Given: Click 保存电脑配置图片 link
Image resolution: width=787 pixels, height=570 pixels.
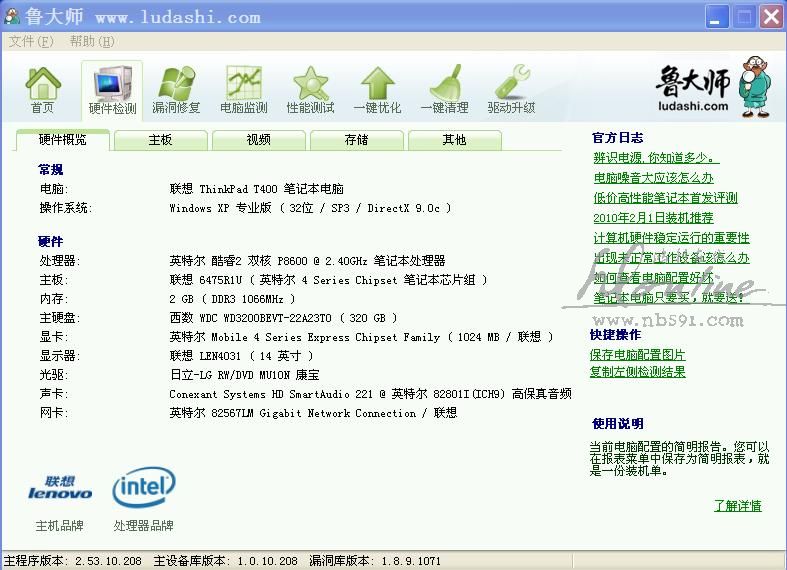Looking at the screenshot, I should (x=637, y=355).
